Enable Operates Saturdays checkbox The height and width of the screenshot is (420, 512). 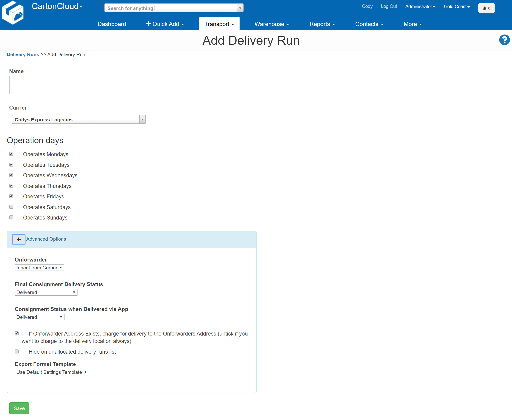pyautogui.click(x=11, y=207)
